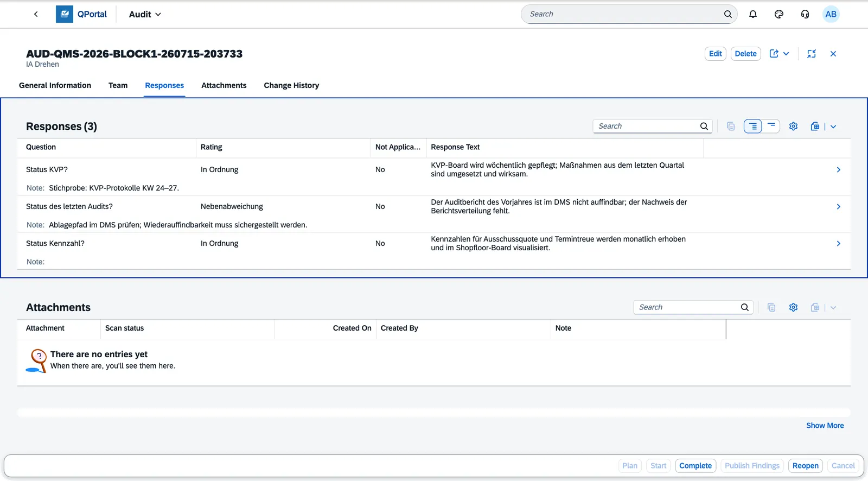This screenshot has width=868, height=481.
Task: Open the AB user avatar menu
Action: coord(831,14)
